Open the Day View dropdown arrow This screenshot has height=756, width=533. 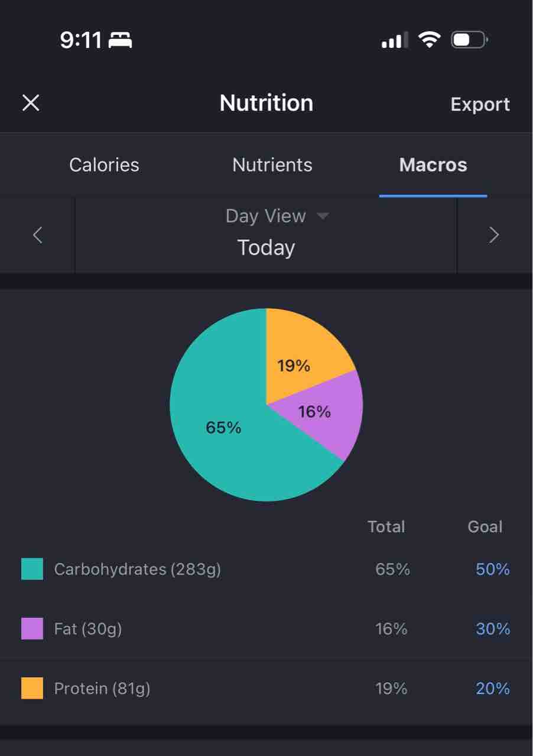[323, 216]
